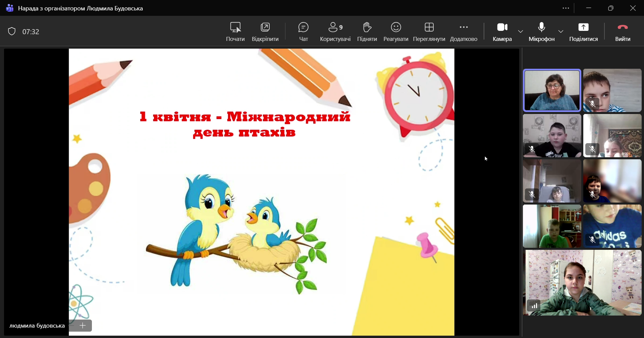Open title bar three-dots settings menu
This screenshot has height=338, width=644.
click(x=566, y=8)
